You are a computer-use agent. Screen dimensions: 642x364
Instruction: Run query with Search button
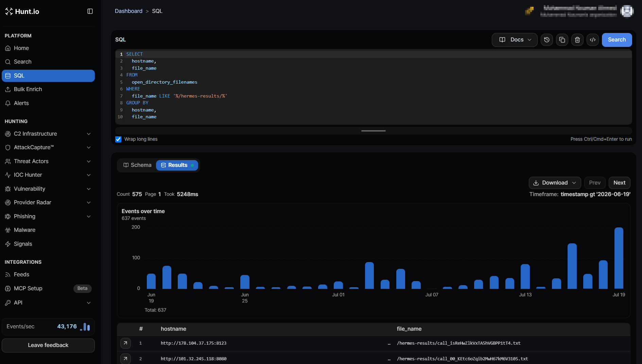(x=617, y=40)
